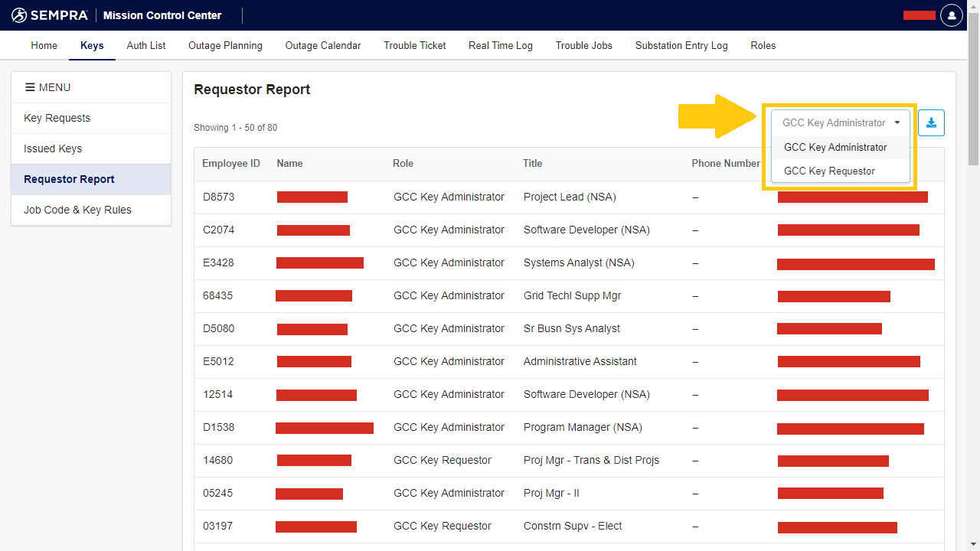Click the Title column header

point(533,164)
